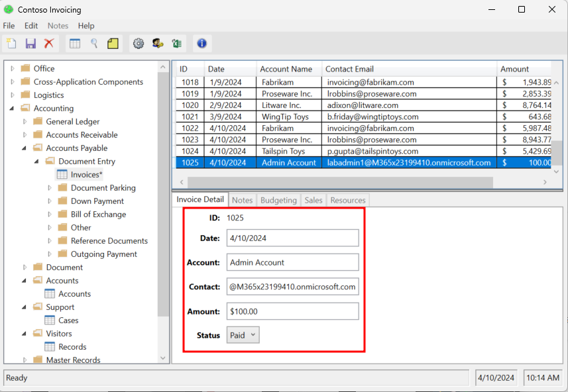The height and width of the screenshot is (392, 568).
Task: Click the user with key icon
Action: (x=158, y=44)
